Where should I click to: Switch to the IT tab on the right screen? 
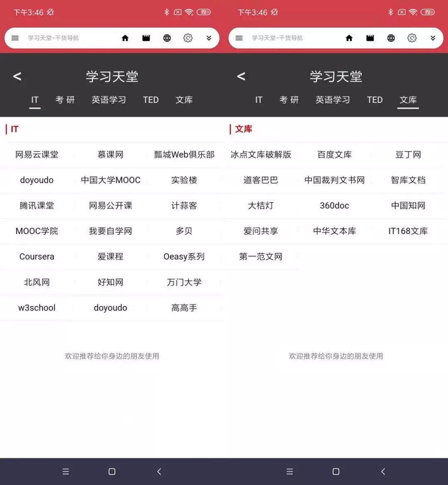tap(259, 100)
